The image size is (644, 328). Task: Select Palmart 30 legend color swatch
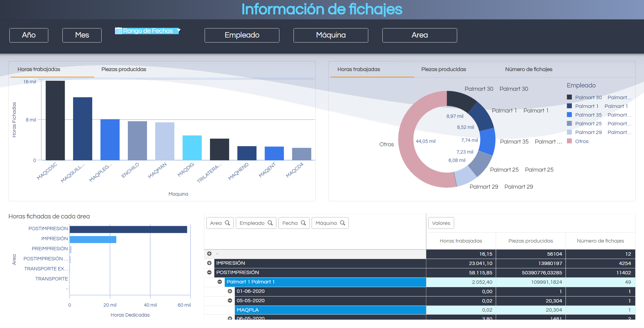569,97
